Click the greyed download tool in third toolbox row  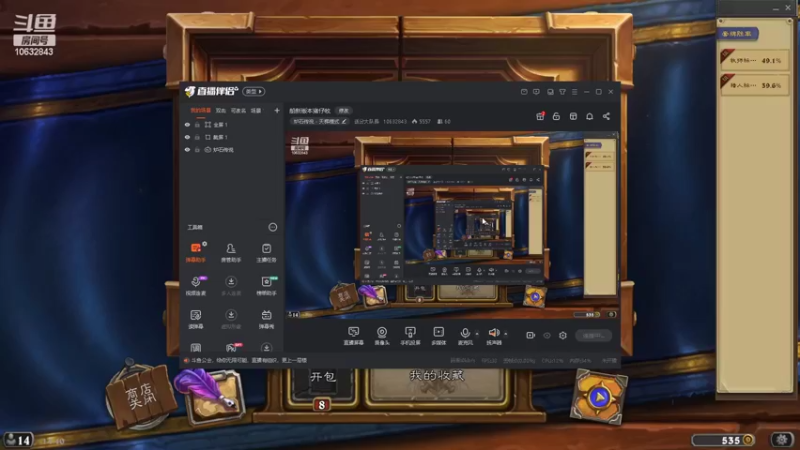(231, 319)
